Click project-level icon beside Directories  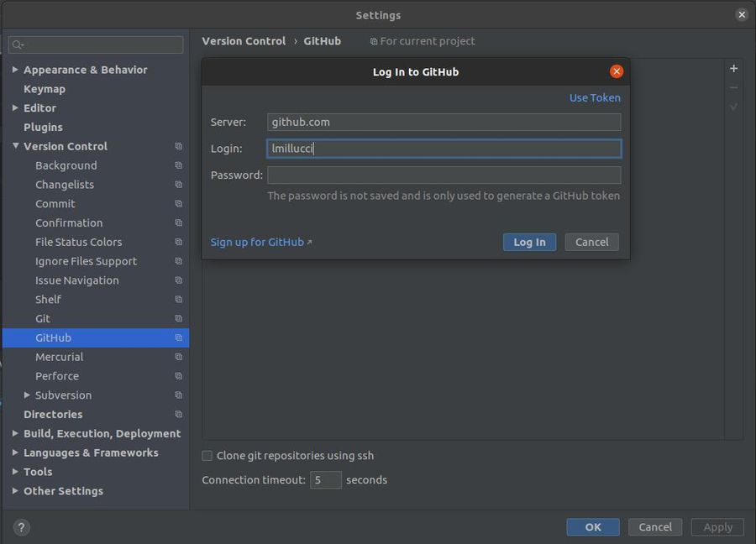178,415
